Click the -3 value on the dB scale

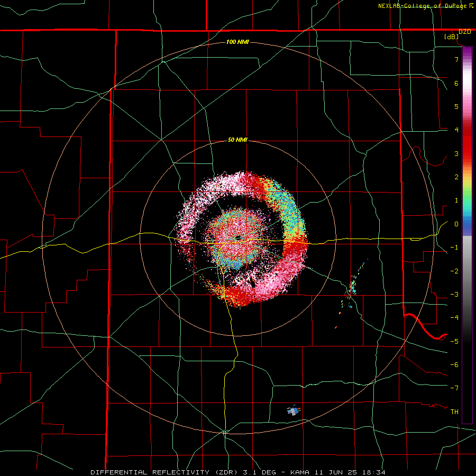click(x=454, y=294)
